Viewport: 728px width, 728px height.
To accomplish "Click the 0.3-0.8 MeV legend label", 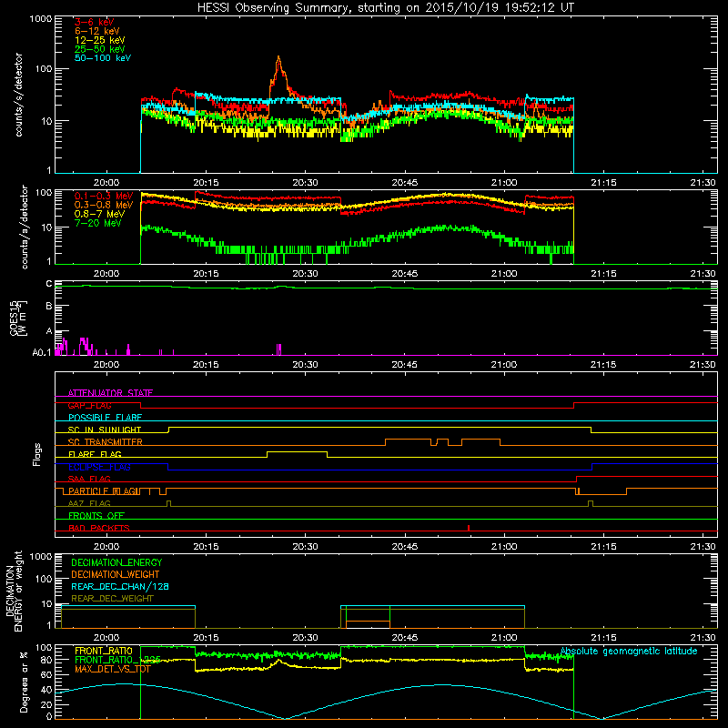I will [104, 205].
